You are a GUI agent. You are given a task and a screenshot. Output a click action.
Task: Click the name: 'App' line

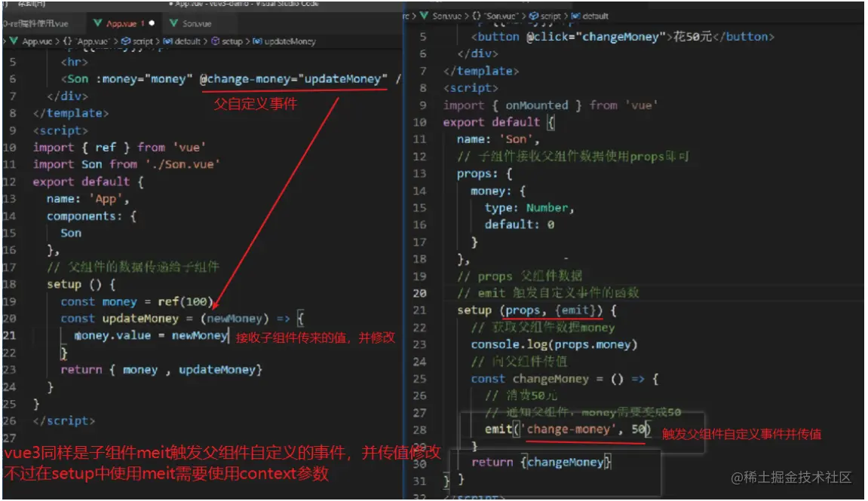click(87, 199)
